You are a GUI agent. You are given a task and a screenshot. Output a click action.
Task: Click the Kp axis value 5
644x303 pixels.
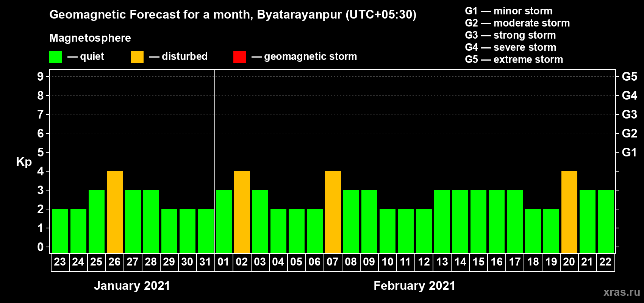41,152
